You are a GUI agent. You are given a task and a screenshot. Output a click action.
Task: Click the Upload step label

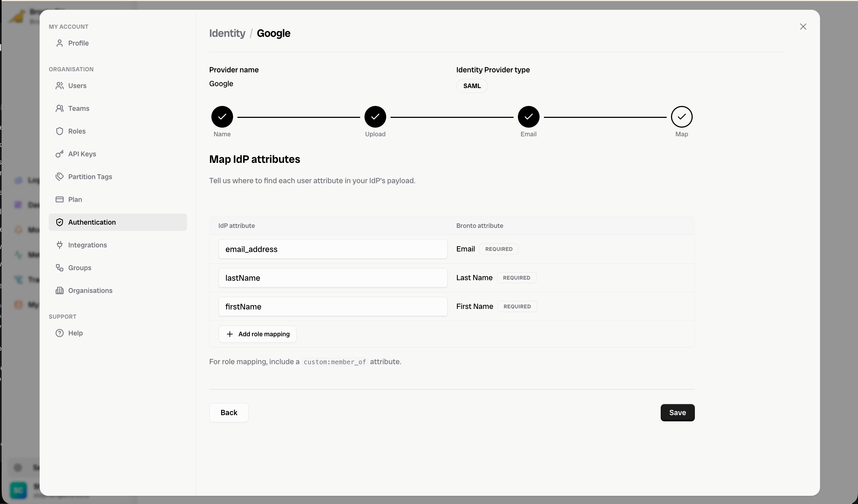click(x=375, y=134)
